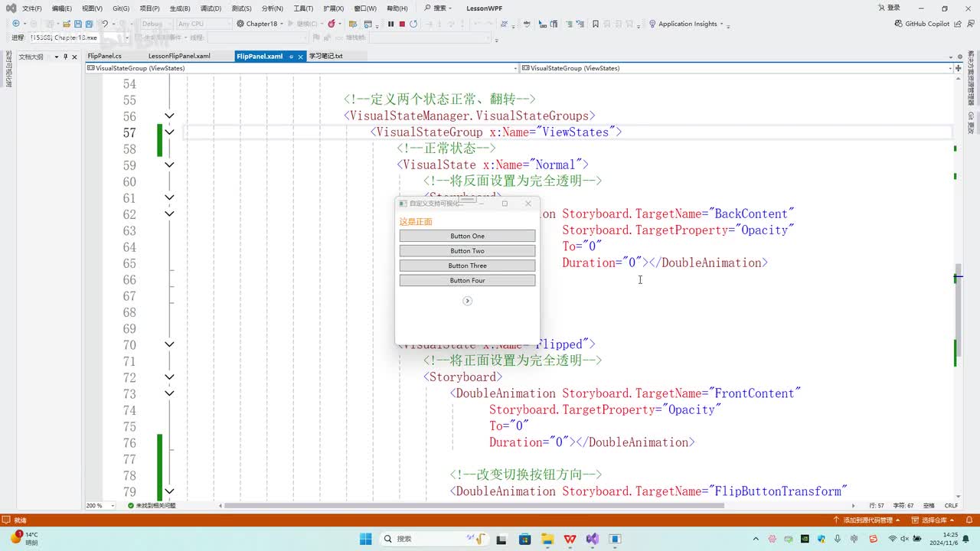Viewport: 980px width, 551px height.
Task: Toggle pin on the document outline panel
Action: (65, 57)
